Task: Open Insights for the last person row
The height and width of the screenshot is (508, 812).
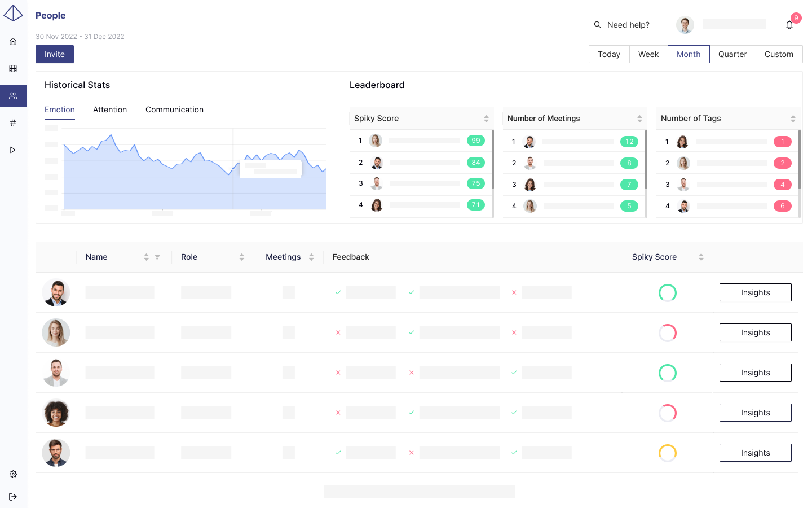Action: click(755, 453)
